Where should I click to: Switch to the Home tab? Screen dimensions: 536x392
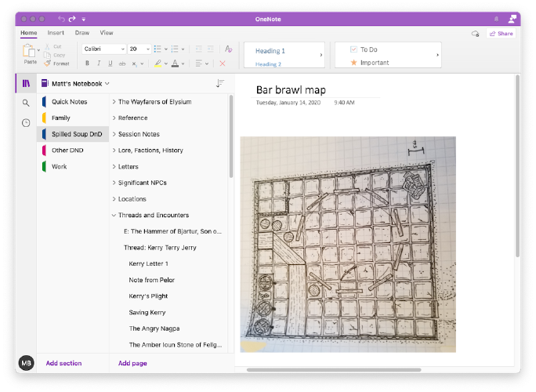point(29,33)
